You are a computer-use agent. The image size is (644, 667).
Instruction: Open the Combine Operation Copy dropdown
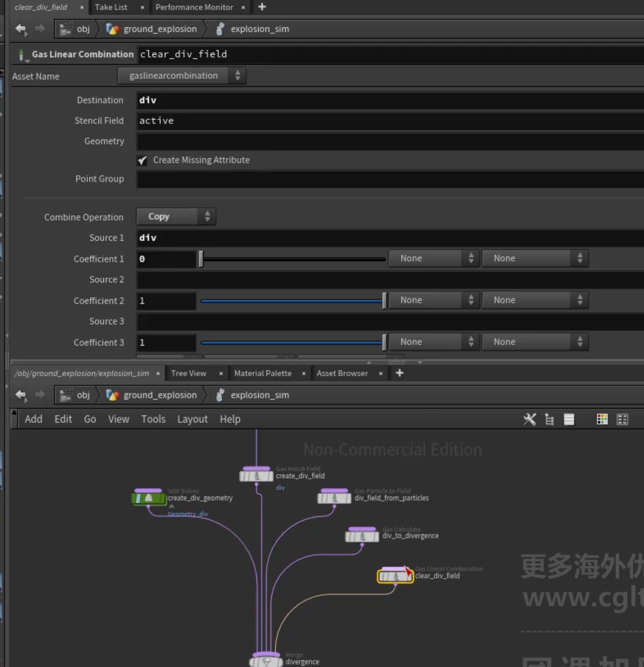tap(176, 217)
